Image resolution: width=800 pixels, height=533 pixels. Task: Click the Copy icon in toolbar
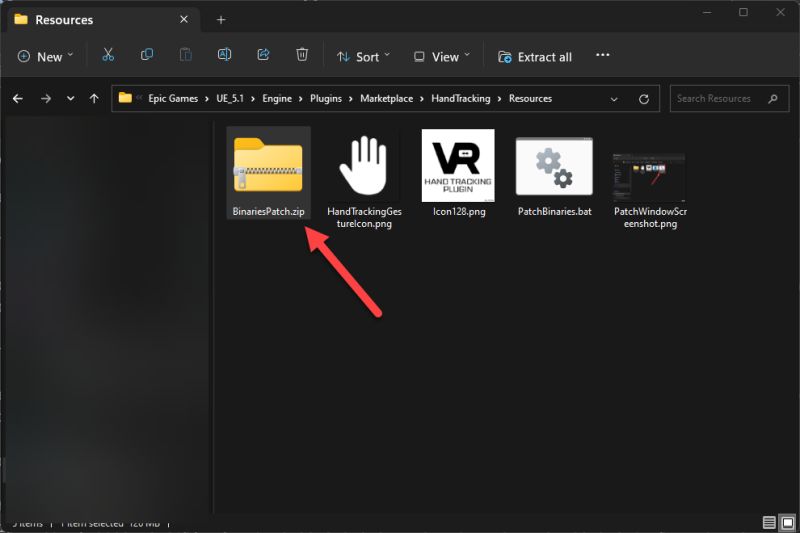tap(147, 55)
